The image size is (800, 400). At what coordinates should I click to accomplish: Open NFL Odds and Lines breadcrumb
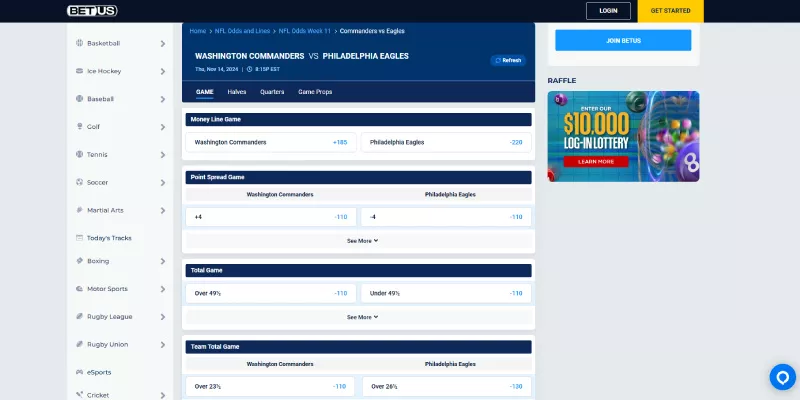[x=242, y=31]
